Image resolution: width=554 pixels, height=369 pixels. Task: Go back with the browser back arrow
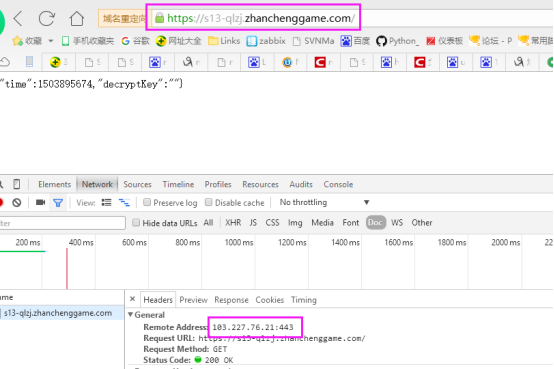click(x=18, y=18)
